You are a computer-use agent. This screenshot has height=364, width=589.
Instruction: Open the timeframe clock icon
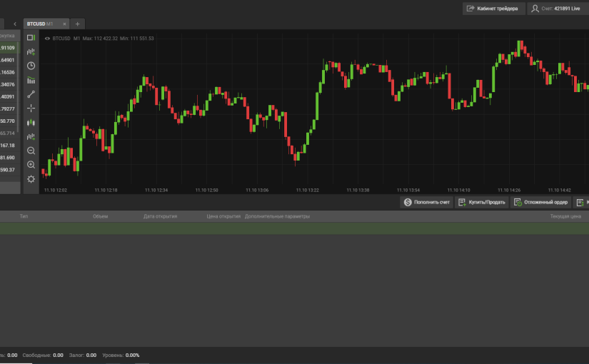31,66
